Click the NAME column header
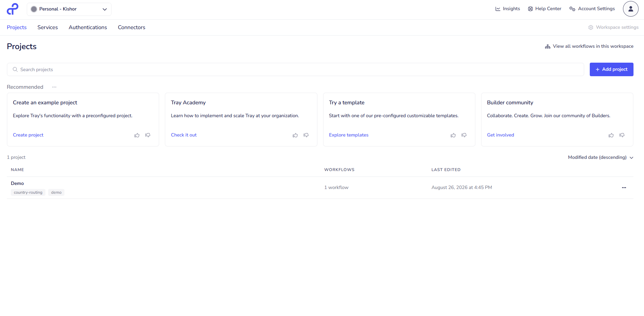The width and height of the screenshot is (644, 316). [17, 170]
